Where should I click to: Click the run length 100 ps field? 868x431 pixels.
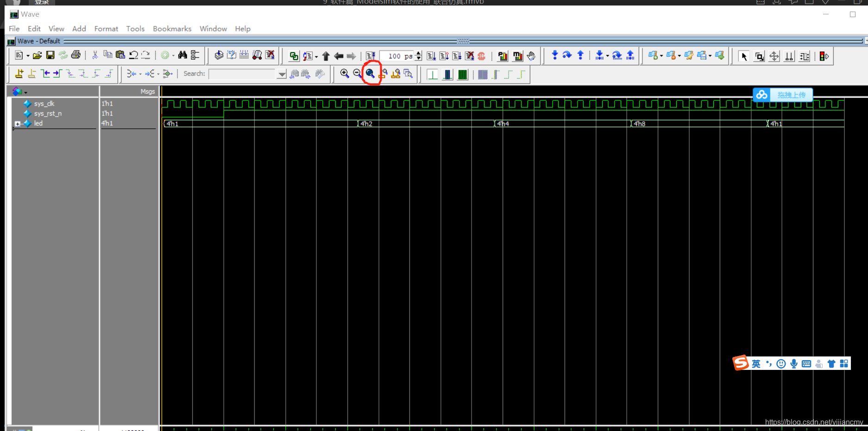tap(397, 56)
